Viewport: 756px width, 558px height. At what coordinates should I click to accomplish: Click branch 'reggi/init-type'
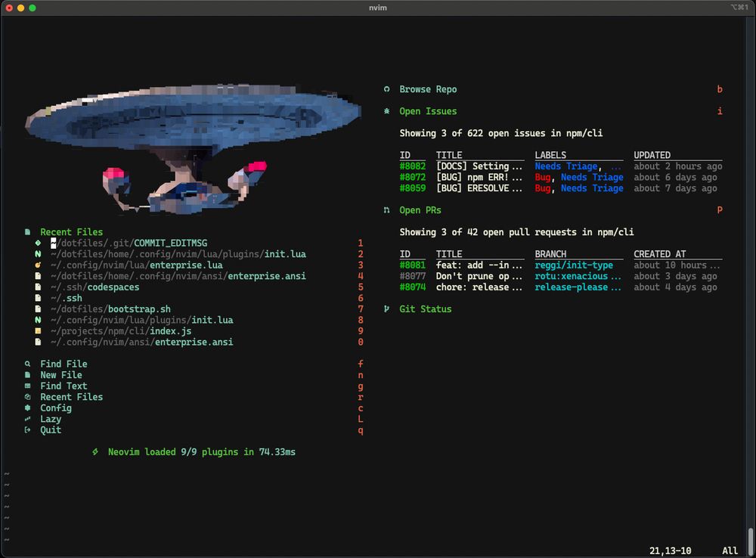coord(574,265)
